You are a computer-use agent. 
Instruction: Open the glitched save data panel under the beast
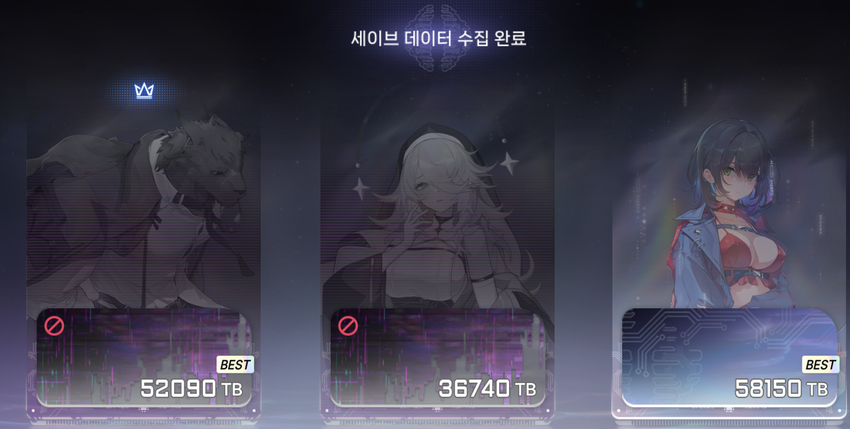144,357
